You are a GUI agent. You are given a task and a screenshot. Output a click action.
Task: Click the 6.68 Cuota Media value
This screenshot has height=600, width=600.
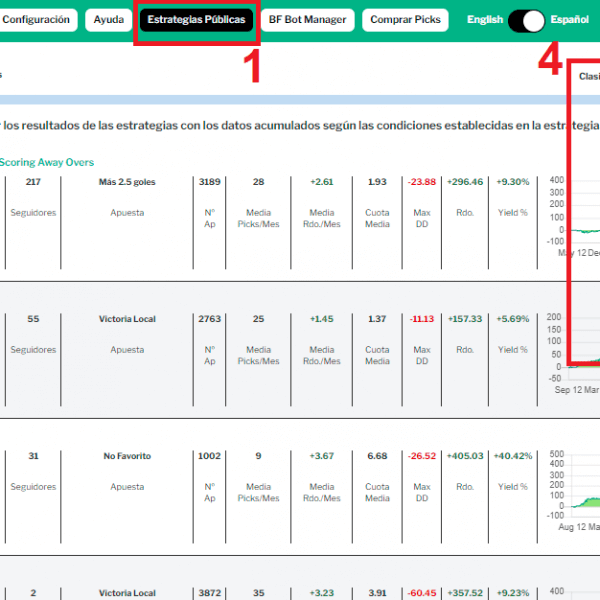click(x=377, y=456)
